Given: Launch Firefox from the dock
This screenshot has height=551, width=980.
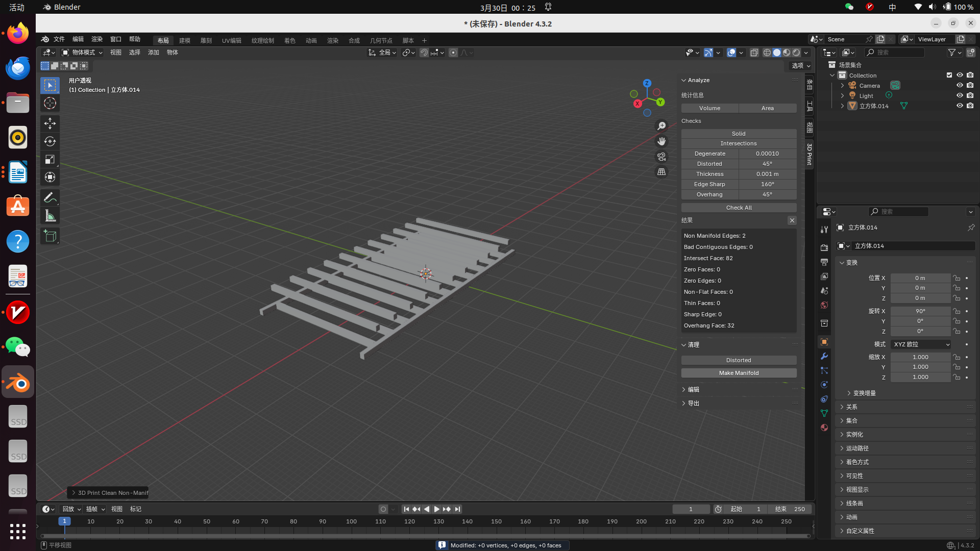Looking at the screenshot, I should coord(18,34).
